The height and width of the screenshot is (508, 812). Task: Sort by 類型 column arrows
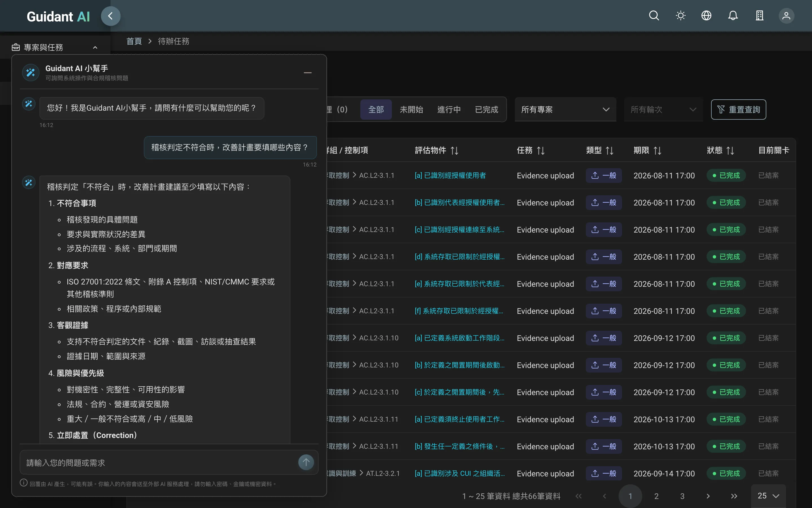click(x=610, y=150)
